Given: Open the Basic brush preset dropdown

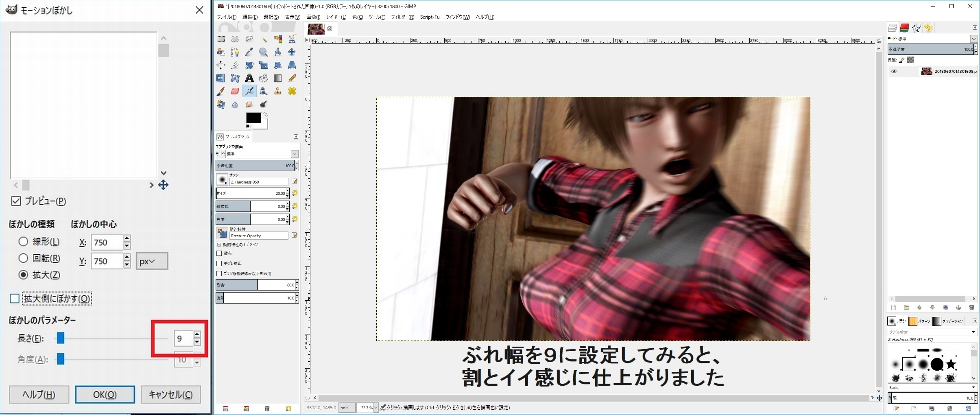Looking at the screenshot, I should 973,387.
